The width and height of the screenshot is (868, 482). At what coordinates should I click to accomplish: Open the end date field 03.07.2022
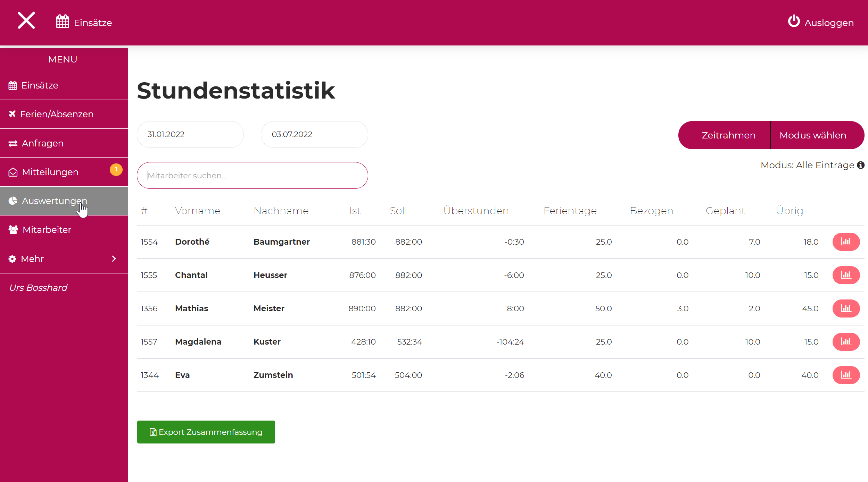point(314,135)
